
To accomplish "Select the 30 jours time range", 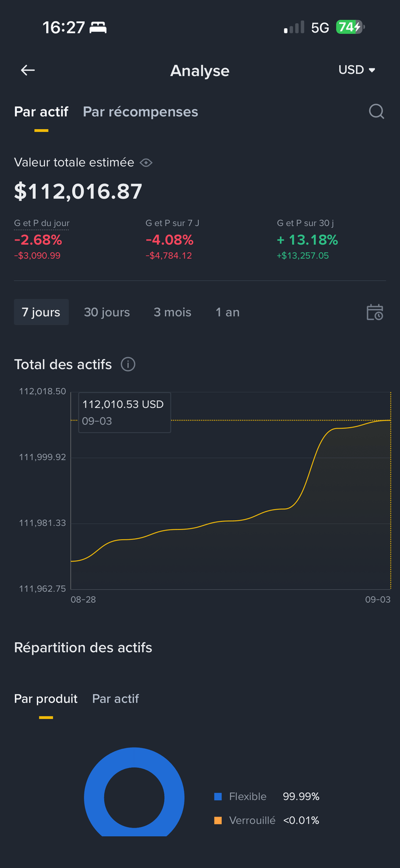I will pos(107,312).
